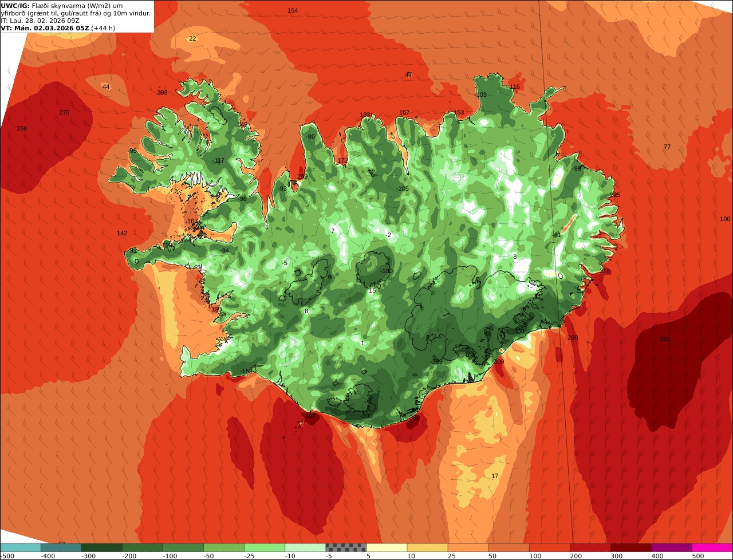Viewport: 733px width, 560px height.
Task: Click the initial time 'IT: Lau. 28. 02. 2026 09Z'
Action: click(x=40, y=21)
